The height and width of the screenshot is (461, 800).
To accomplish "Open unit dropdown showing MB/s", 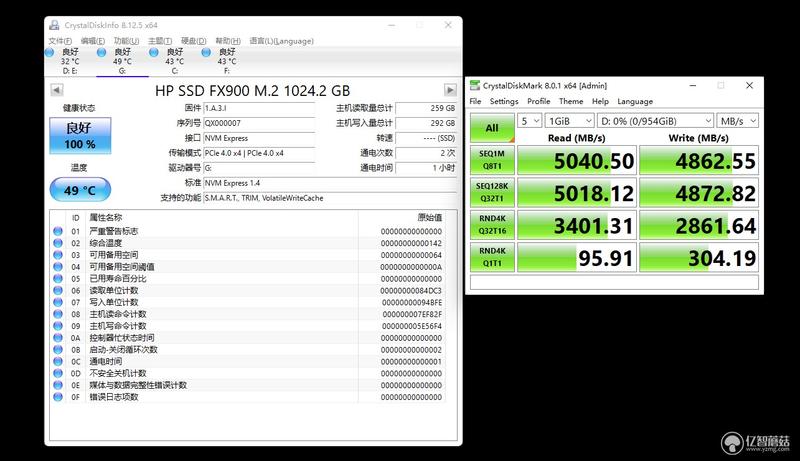I will pos(737,121).
